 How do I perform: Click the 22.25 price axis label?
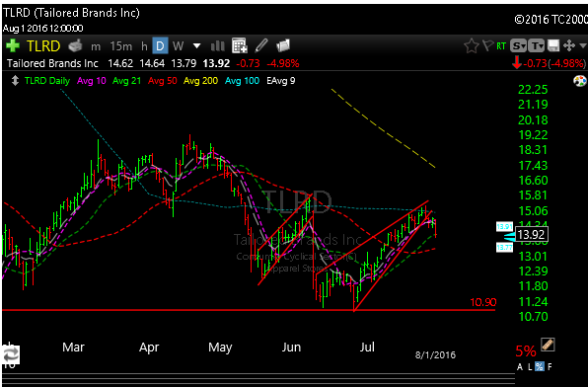click(x=533, y=90)
